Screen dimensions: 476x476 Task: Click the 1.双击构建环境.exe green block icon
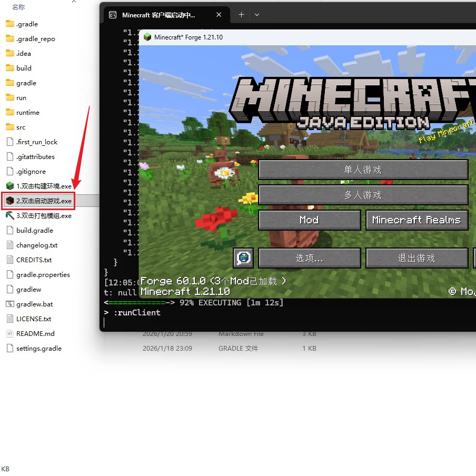[x=9, y=186]
